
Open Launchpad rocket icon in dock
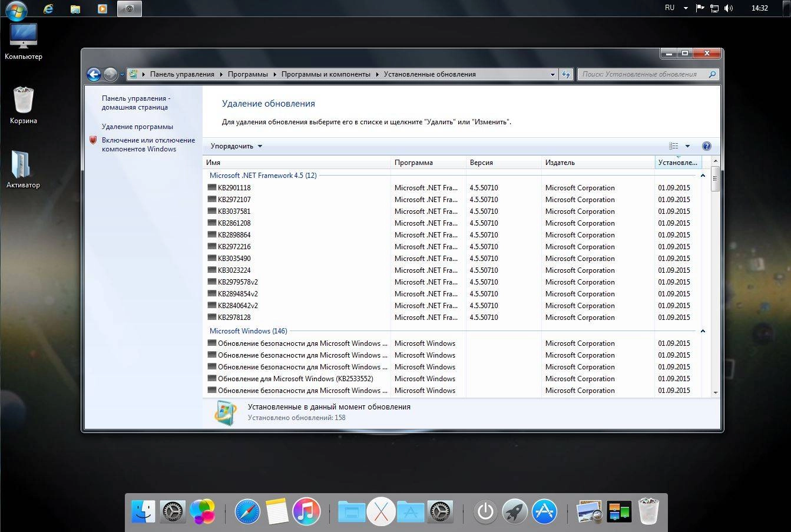point(515,511)
